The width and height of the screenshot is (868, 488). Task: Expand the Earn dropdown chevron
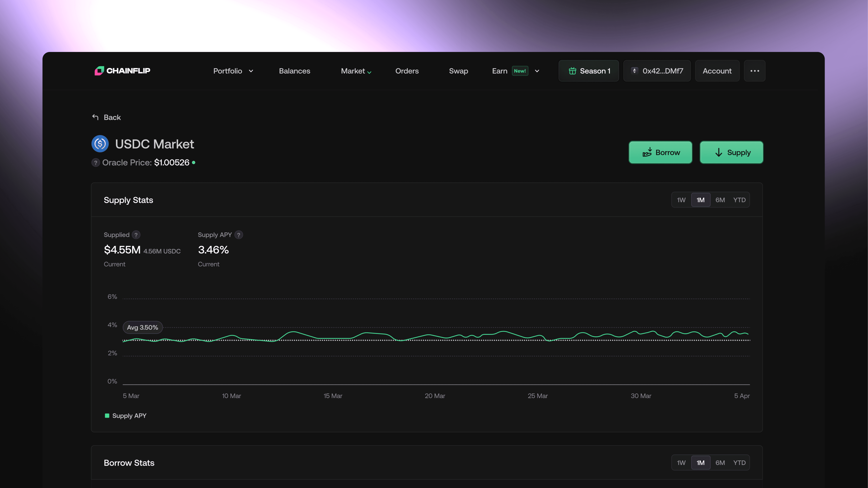[537, 71]
